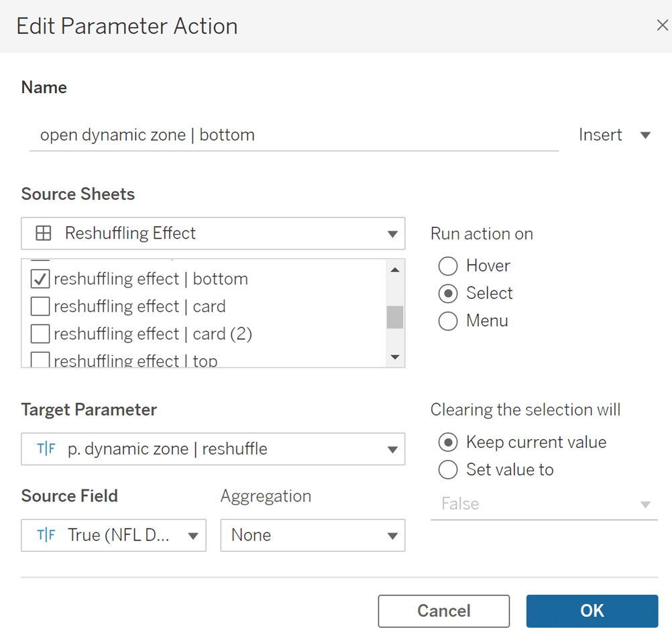Select the Set value to radio option

pyautogui.click(x=448, y=469)
